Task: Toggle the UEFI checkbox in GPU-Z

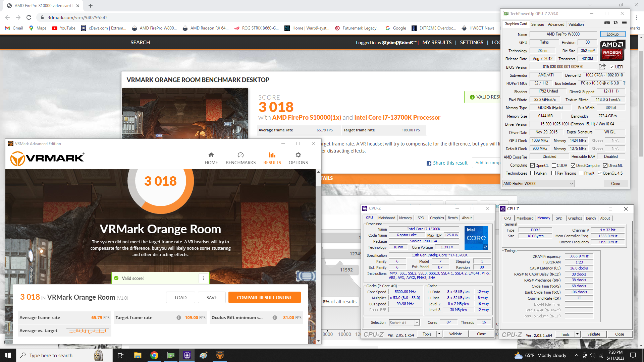Action: point(612,67)
